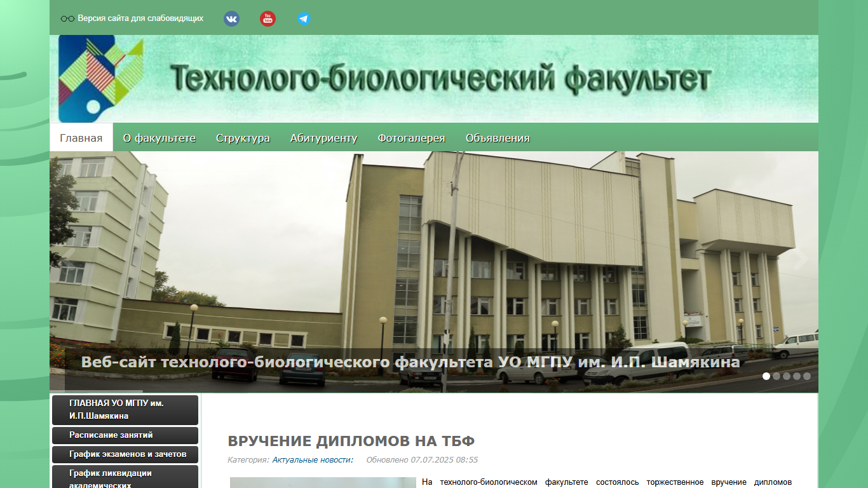Click the faculty logo emblem

click(x=100, y=79)
